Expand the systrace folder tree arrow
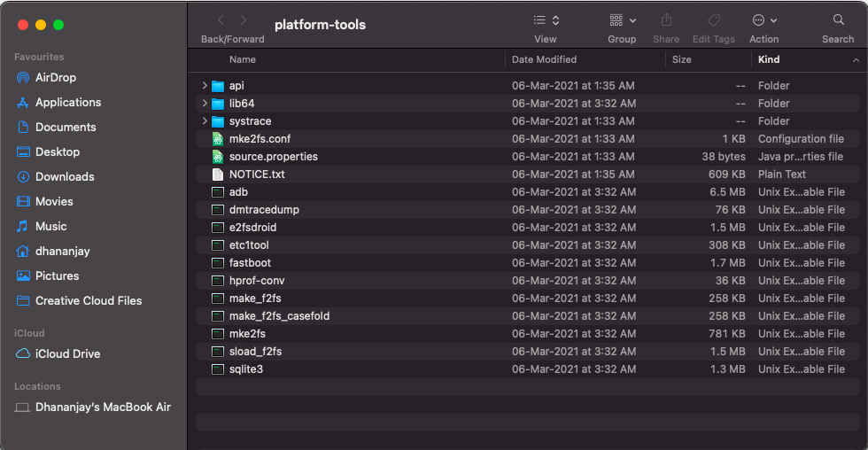The image size is (868, 450). (x=205, y=121)
